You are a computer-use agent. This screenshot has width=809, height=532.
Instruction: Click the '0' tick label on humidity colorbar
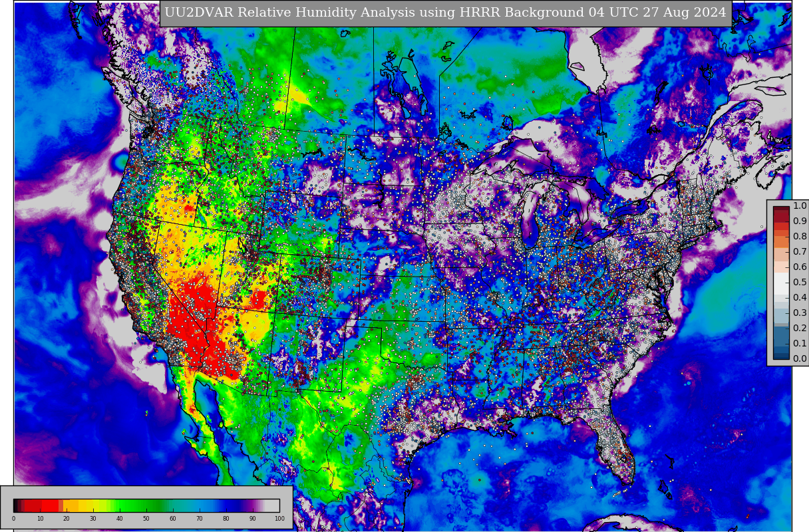tap(13, 519)
